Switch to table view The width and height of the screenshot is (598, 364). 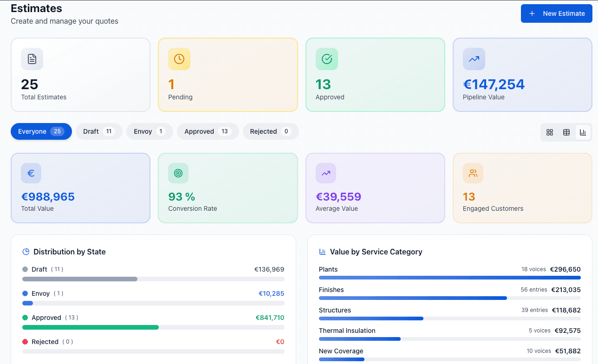tap(566, 132)
